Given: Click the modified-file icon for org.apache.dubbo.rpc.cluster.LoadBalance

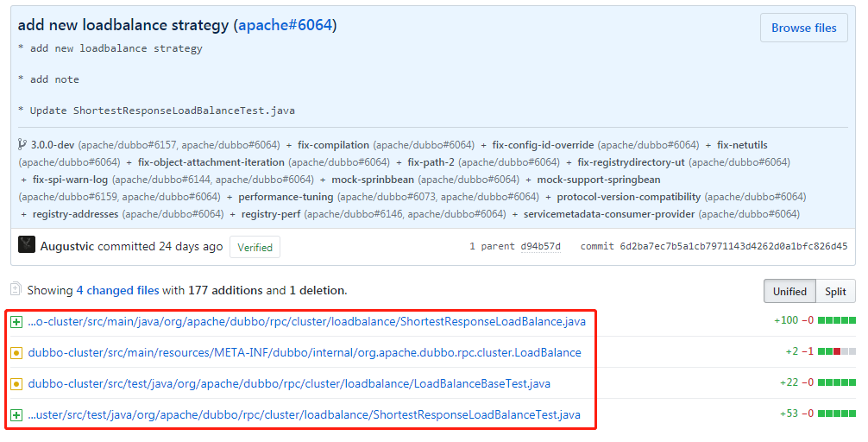Looking at the screenshot, I should click(16, 353).
